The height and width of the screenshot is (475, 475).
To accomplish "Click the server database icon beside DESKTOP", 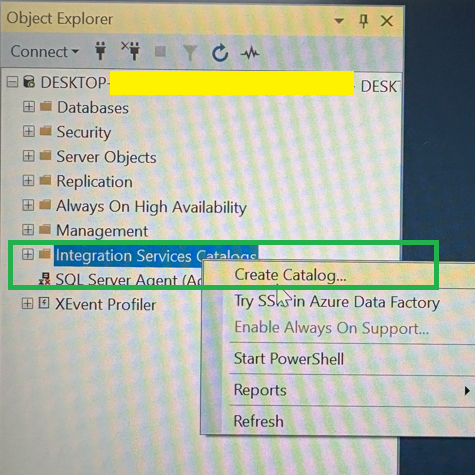I will pyautogui.click(x=29, y=82).
